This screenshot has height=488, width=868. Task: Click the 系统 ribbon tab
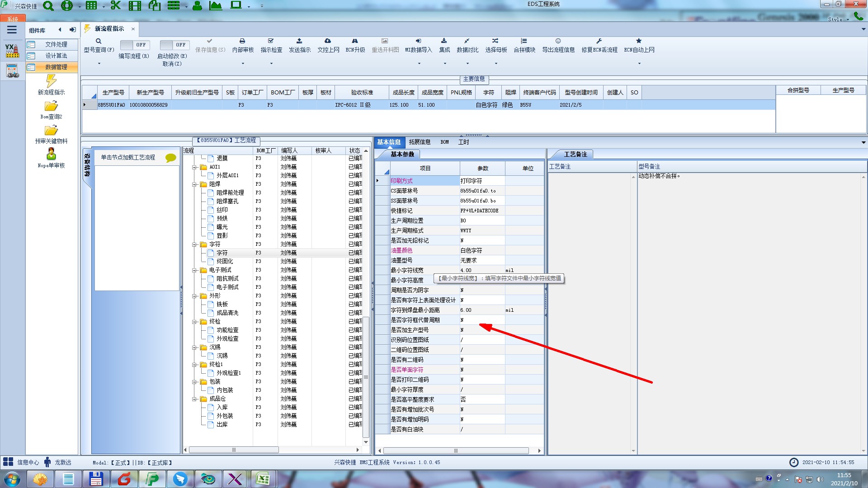coord(13,19)
